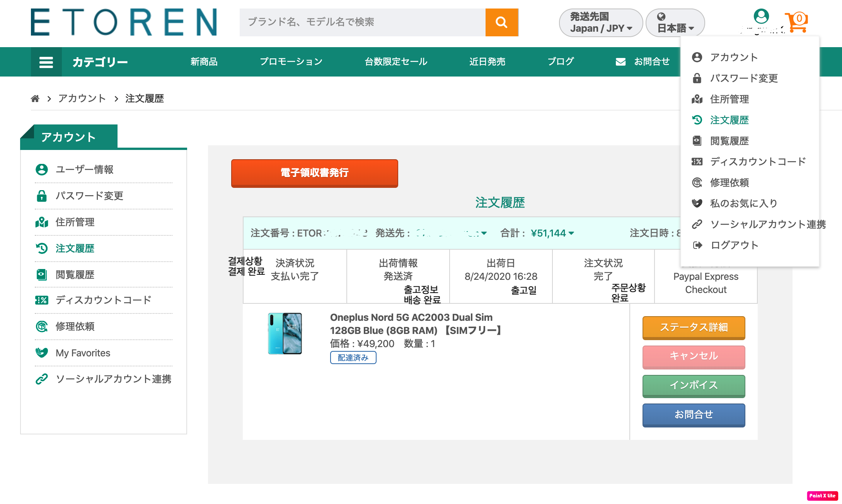
Task: Click the hamburger category menu icon
Action: (x=46, y=62)
